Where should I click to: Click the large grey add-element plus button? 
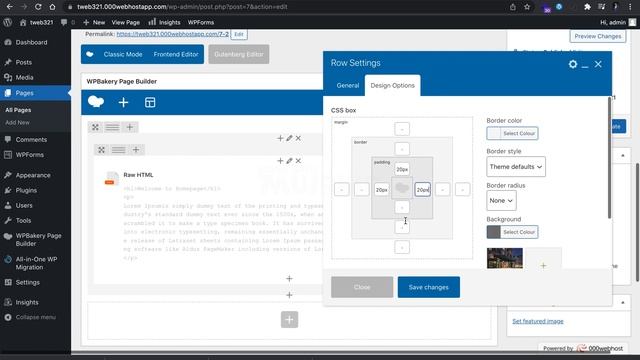pos(289,320)
